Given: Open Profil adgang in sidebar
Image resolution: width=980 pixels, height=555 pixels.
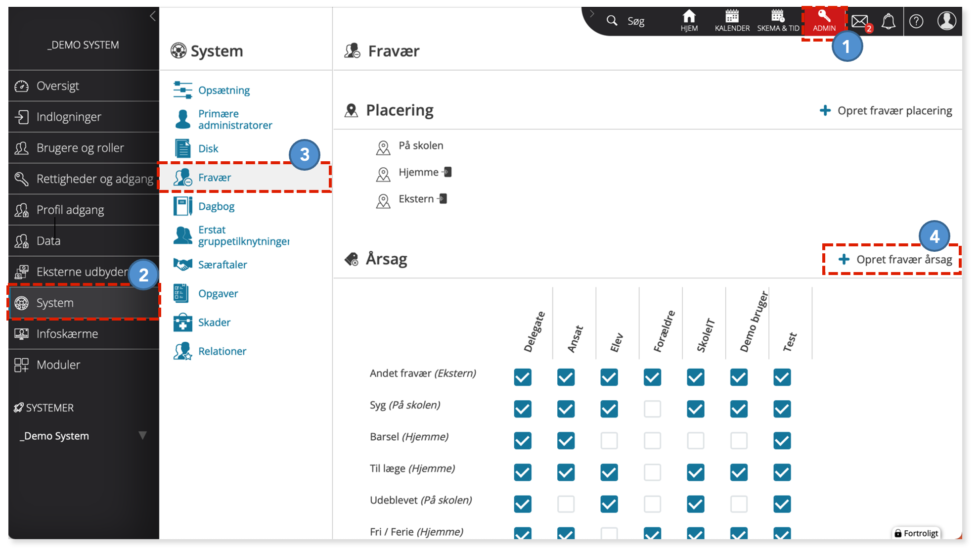Looking at the screenshot, I should [x=84, y=210].
